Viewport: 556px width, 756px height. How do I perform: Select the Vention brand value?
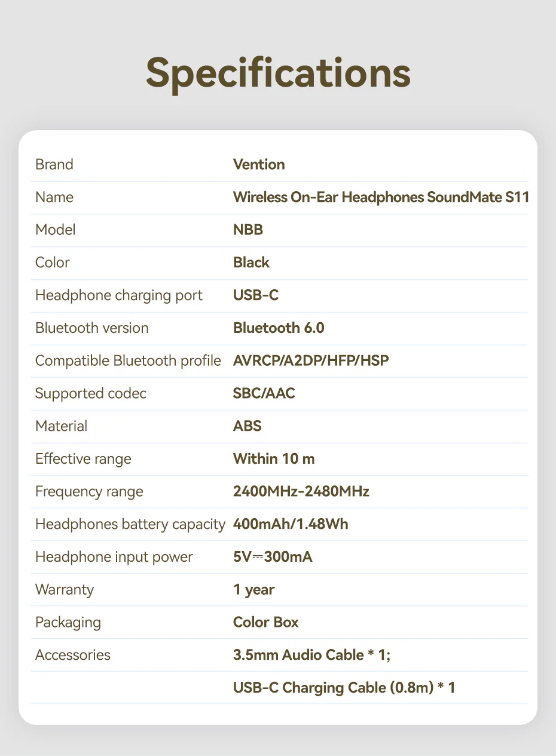[x=259, y=164]
